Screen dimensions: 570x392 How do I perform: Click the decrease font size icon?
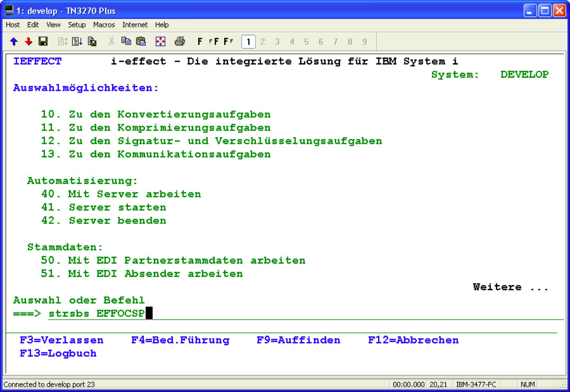coord(228,41)
